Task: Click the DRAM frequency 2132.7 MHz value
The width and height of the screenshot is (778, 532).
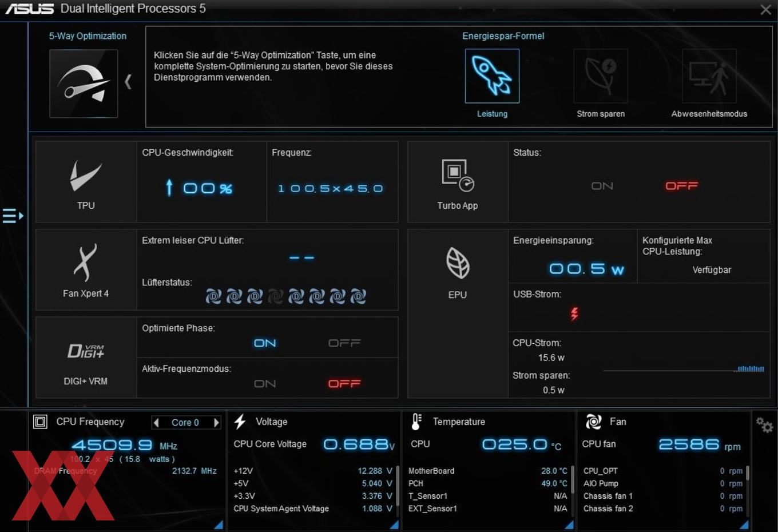Action: point(194,471)
